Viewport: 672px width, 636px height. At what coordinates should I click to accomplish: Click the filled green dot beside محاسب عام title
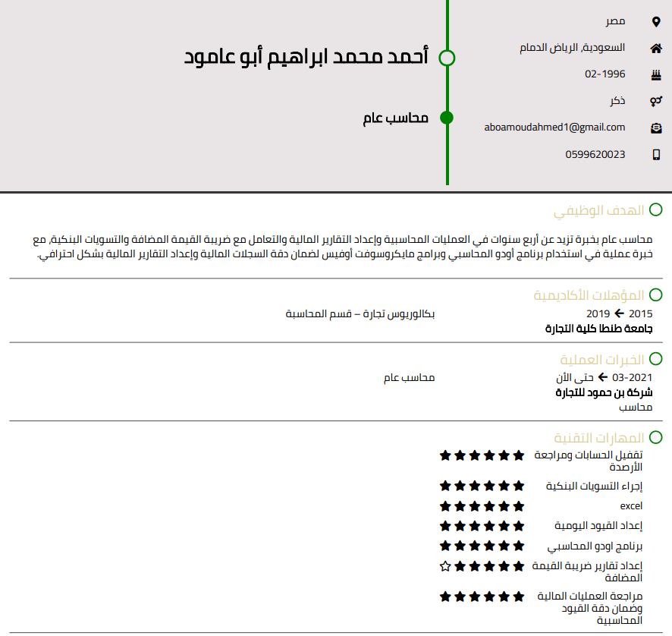click(x=447, y=118)
